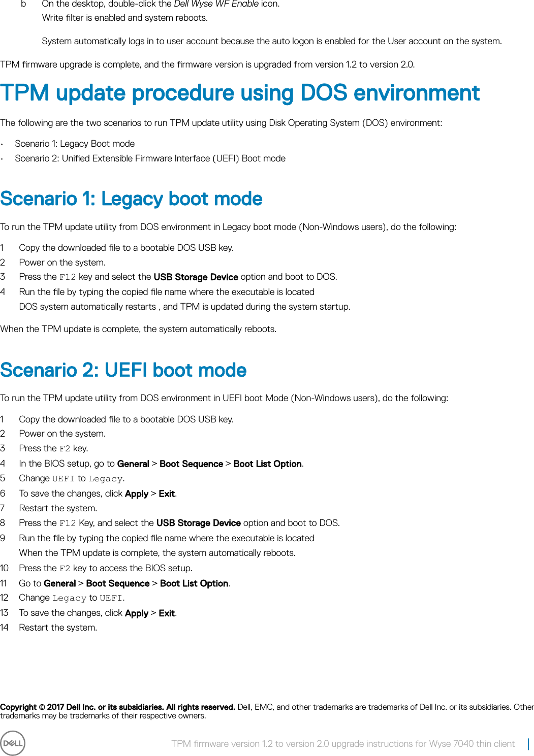Image resolution: width=534 pixels, height=756 pixels.
Task: Click the 'Dell Wyse WF Enable' italic text
Action: pos(216,4)
